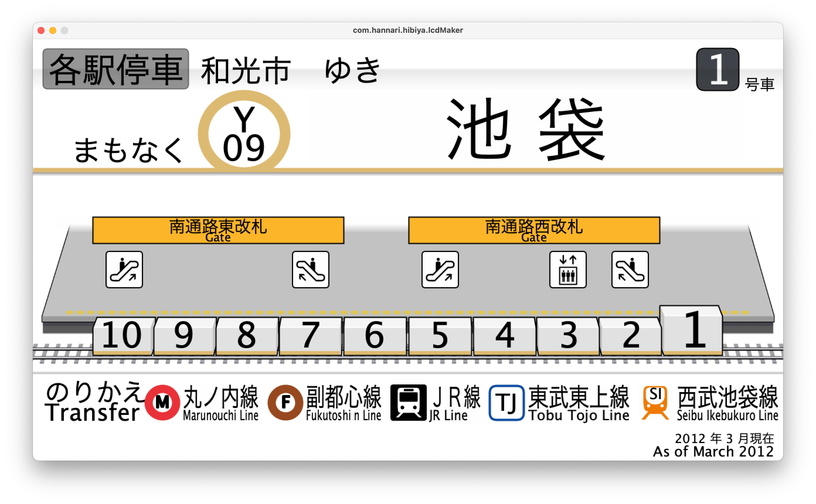Click the up escalator icon under West Gate

[x=440, y=269]
